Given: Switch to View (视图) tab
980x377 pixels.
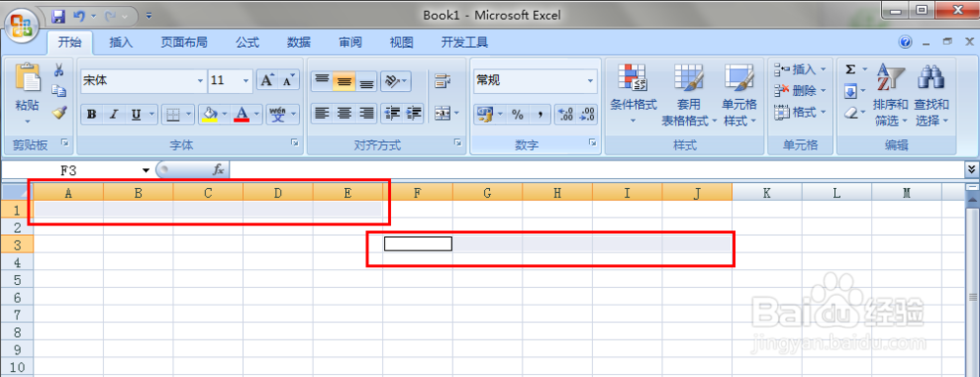Looking at the screenshot, I should tap(401, 42).
